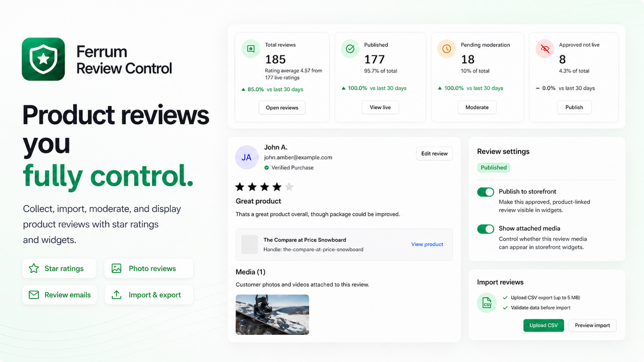
Task: Click the Import reviews heading
Action: 500,282
